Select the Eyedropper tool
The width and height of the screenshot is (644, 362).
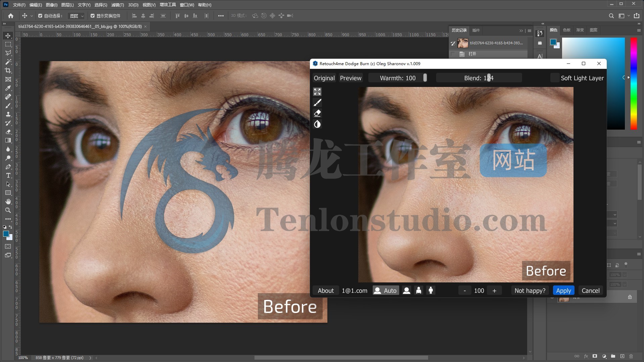tap(8, 88)
